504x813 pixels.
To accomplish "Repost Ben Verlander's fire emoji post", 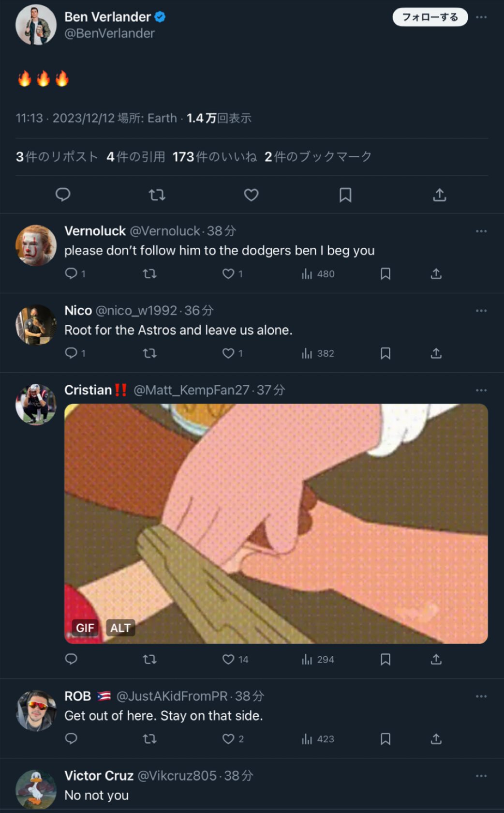I will (157, 195).
